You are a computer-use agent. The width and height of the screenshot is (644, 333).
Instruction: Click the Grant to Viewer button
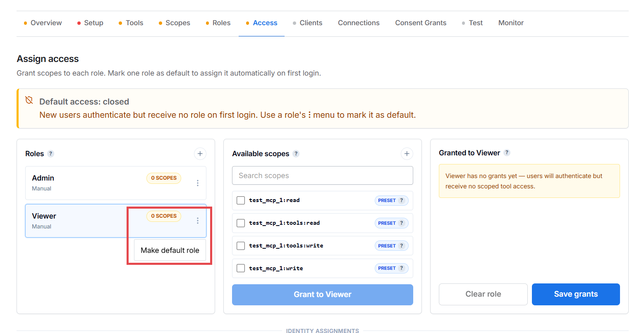pos(323,295)
